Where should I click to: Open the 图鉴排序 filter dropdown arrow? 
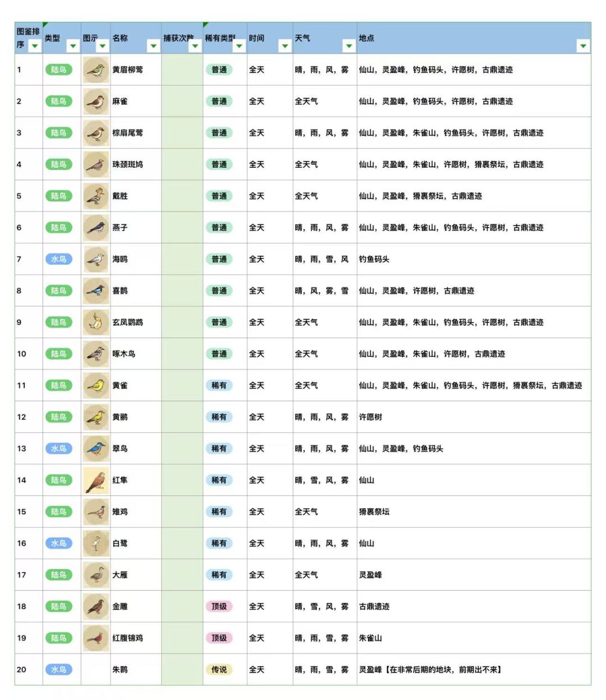click(x=35, y=45)
